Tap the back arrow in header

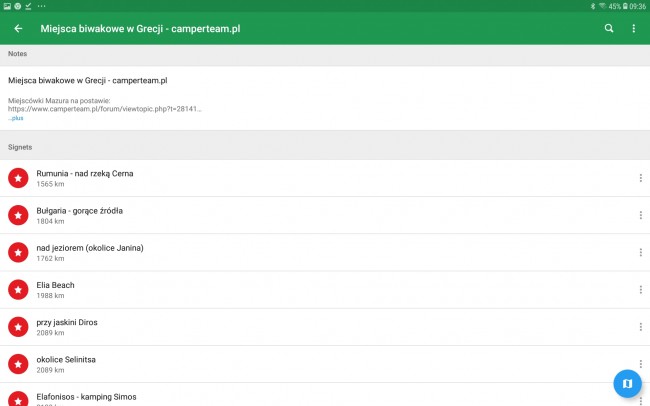coord(18,28)
